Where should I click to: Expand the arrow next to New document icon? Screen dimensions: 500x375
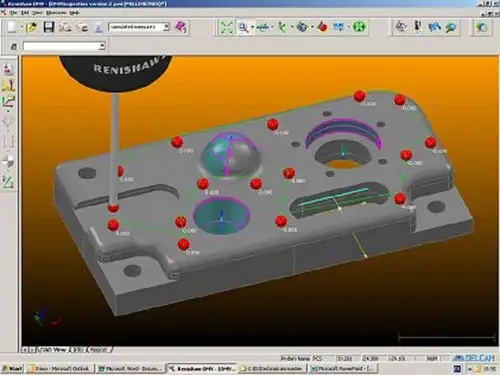point(21,27)
